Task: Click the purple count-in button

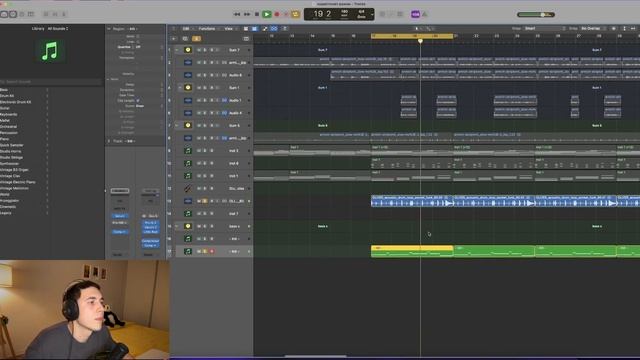Action: pos(415,14)
